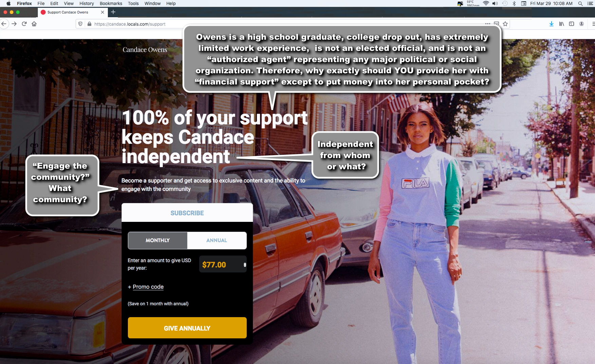Open page actions three-dot menu
This screenshot has height=364, width=595.
487,24
